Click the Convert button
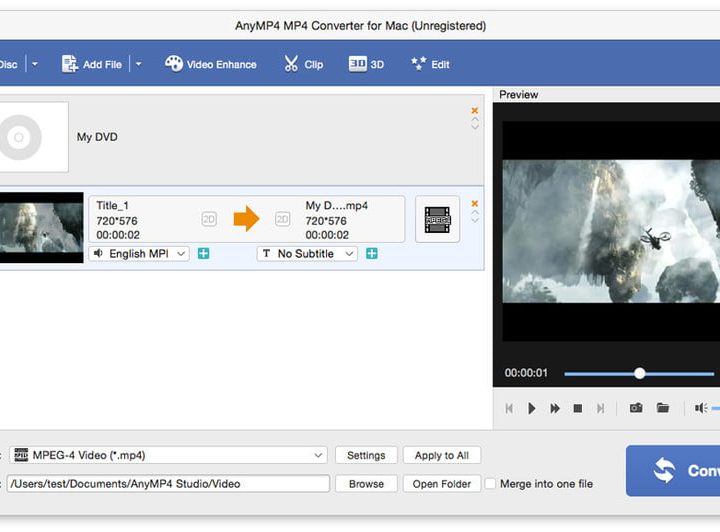The image size is (720, 532). pyautogui.click(x=673, y=470)
